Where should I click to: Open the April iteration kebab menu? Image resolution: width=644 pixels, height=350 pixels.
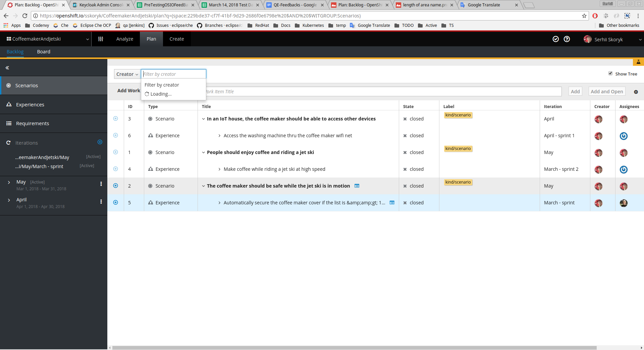101,202
